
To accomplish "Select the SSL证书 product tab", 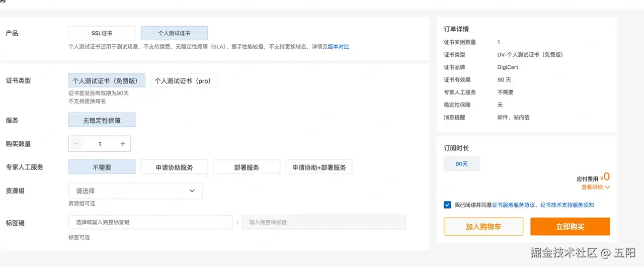I will (x=102, y=33).
